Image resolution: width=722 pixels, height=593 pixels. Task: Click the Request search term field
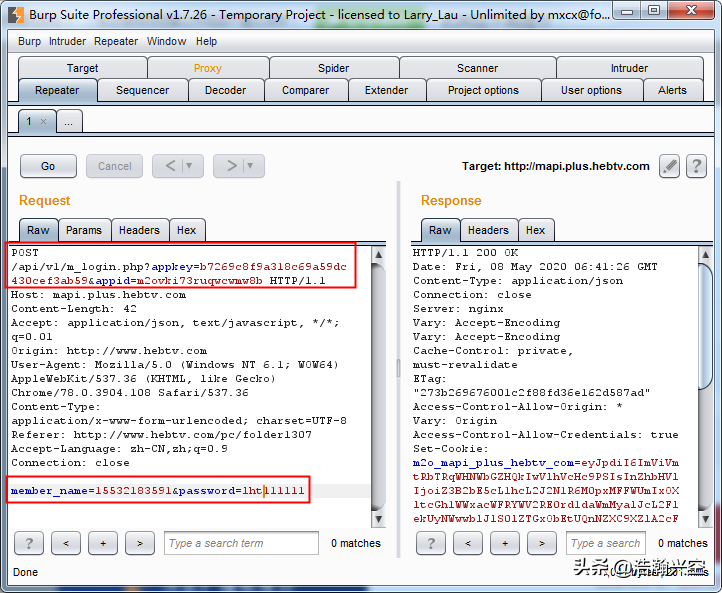point(241,543)
